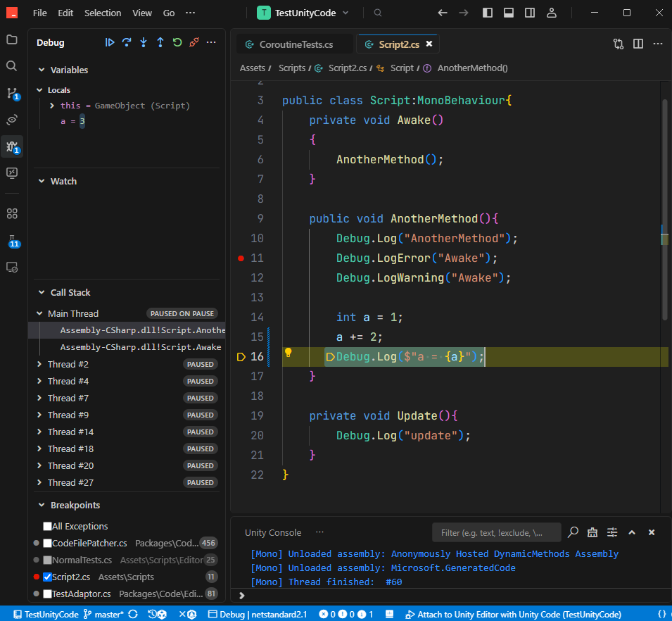Open Debug panel more actions ellipsis

211,42
